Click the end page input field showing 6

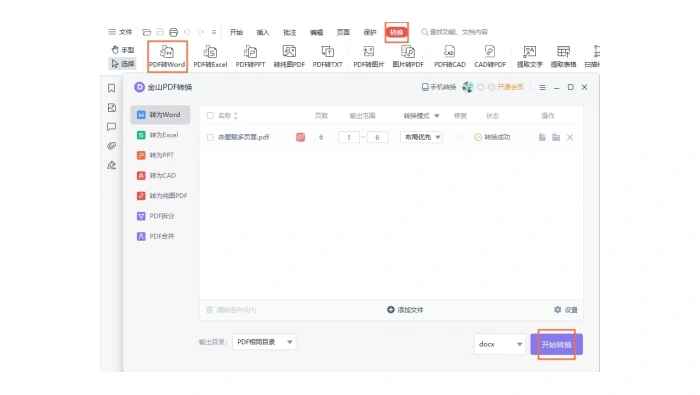[x=377, y=137]
